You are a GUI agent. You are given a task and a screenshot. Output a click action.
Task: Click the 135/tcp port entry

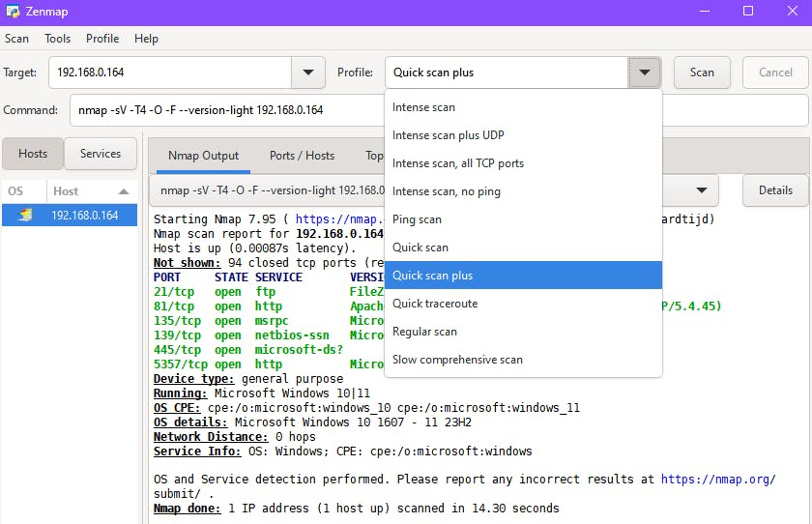(x=177, y=321)
